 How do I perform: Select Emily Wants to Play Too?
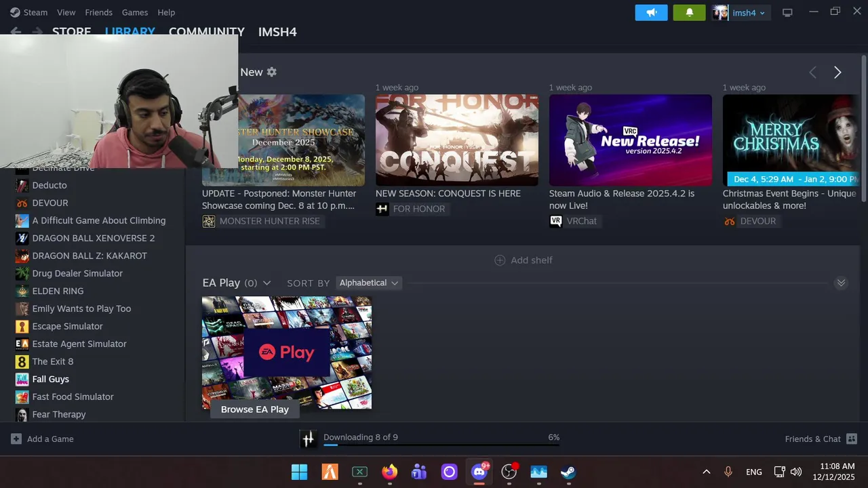point(81,308)
